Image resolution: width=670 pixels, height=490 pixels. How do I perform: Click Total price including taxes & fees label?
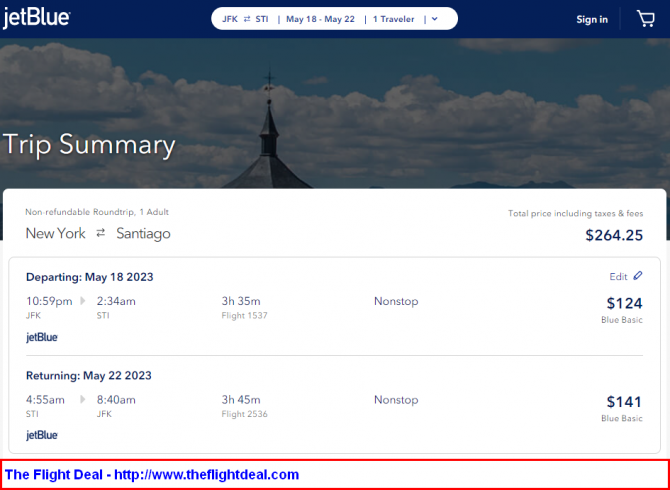tap(576, 213)
